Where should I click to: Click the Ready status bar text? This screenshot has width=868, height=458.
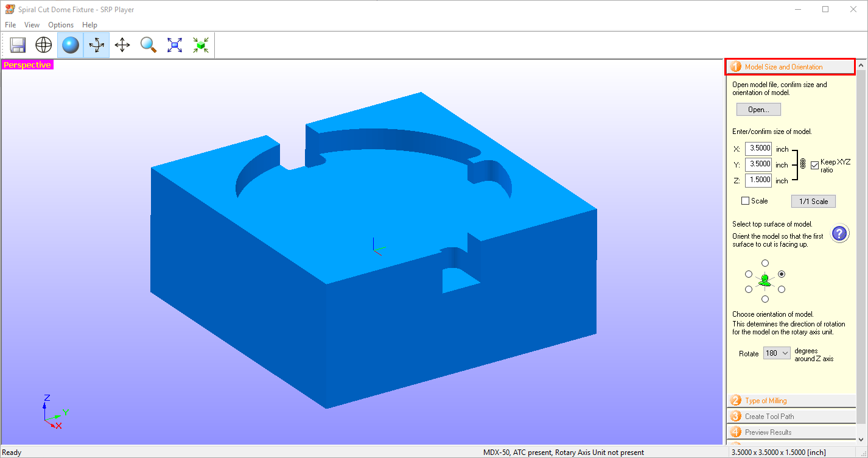click(12, 453)
